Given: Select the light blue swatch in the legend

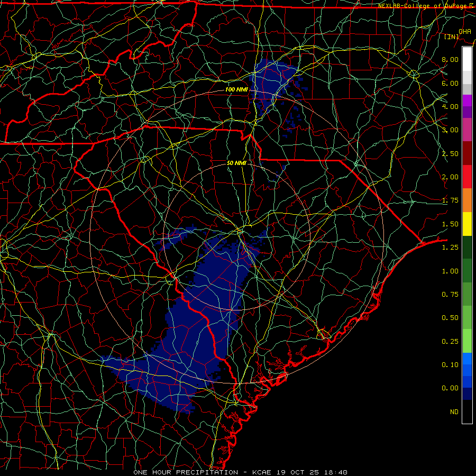Looking at the screenshot, I should click(x=467, y=359).
